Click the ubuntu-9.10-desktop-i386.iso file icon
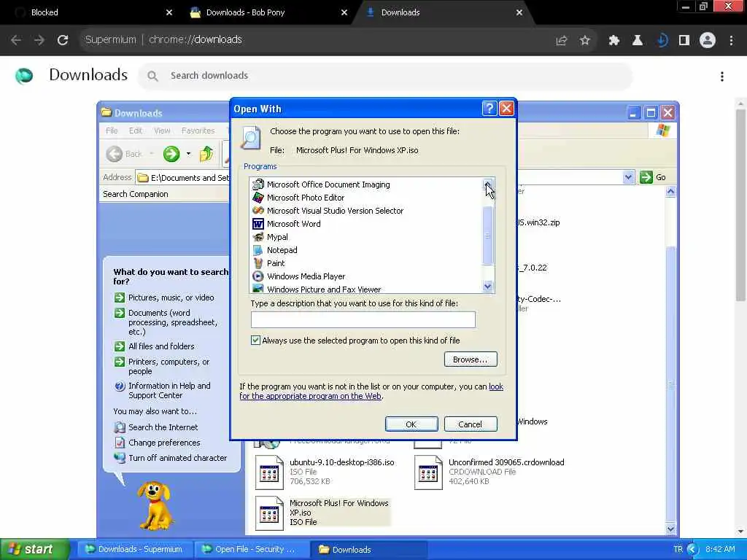 pyautogui.click(x=269, y=472)
